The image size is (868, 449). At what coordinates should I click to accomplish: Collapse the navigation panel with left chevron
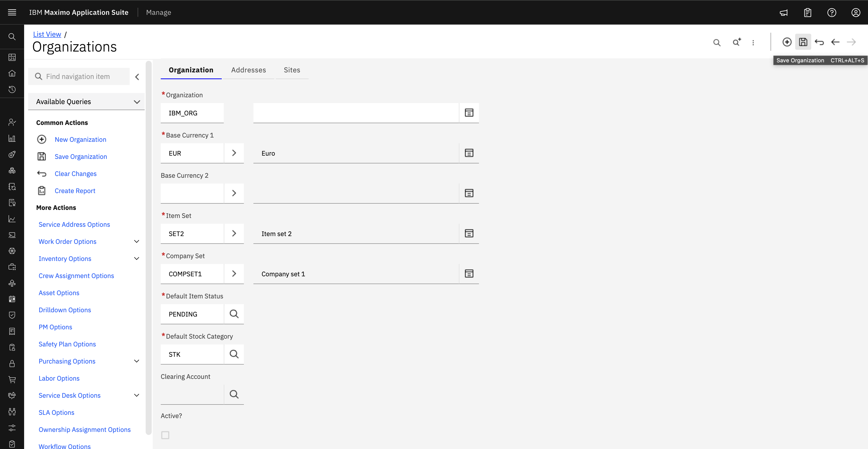[137, 77]
